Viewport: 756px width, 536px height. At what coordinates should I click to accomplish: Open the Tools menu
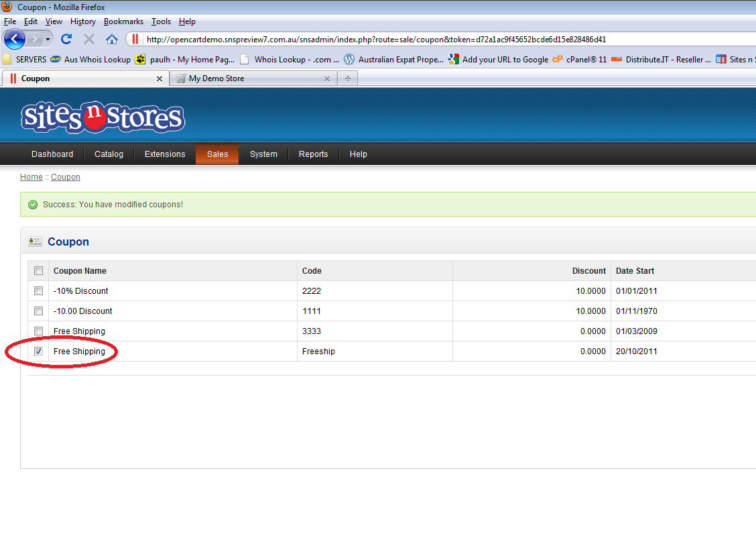161,21
